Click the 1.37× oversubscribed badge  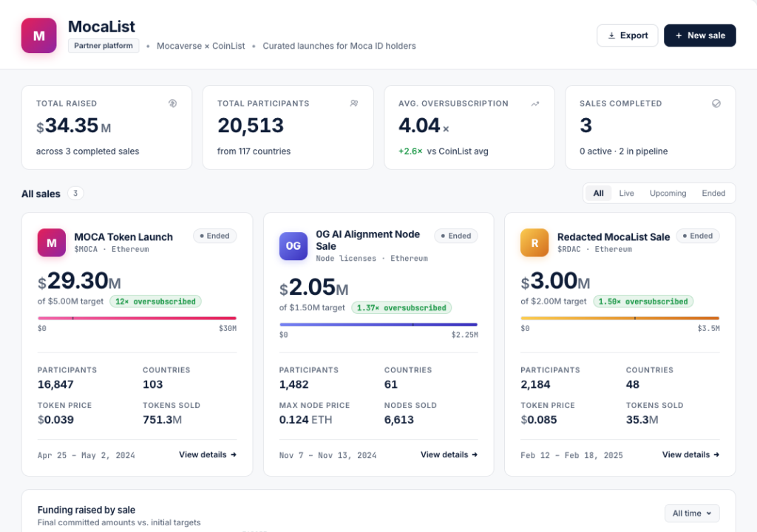pos(401,307)
